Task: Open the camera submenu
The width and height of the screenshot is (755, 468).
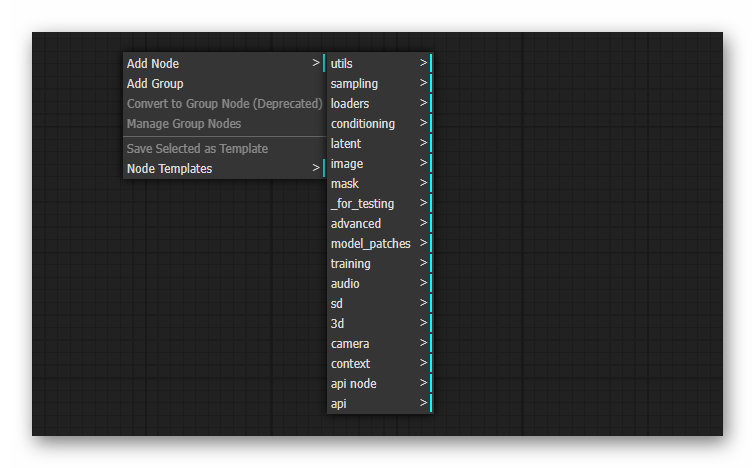Action: point(378,344)
